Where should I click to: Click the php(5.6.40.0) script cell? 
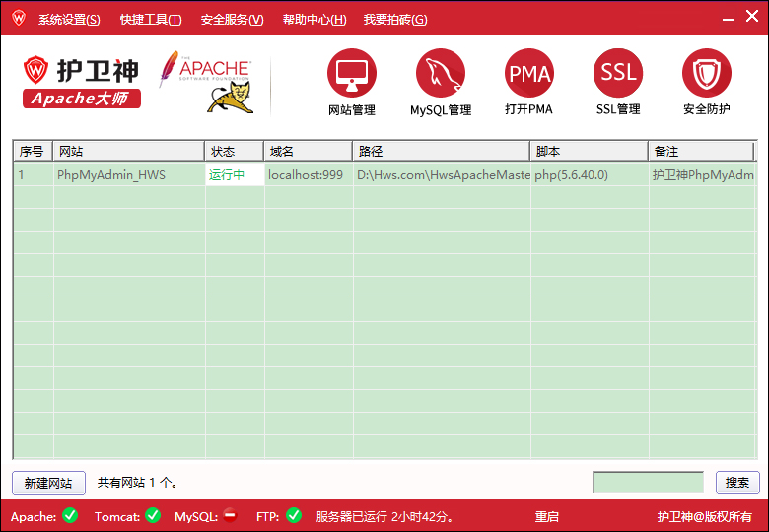[590, 175]
